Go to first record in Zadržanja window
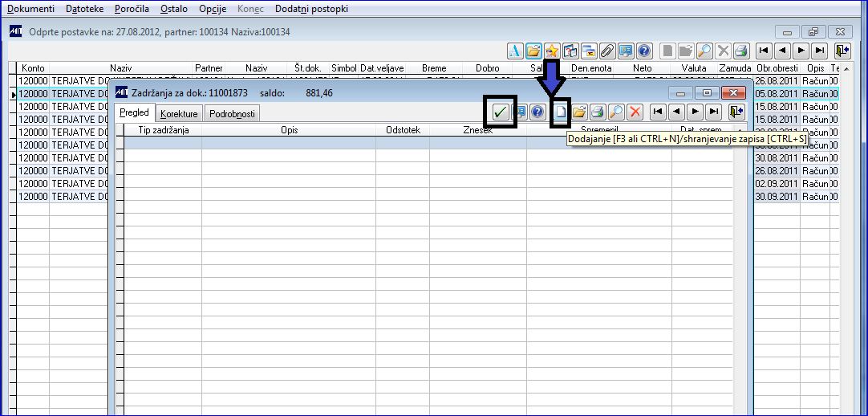Viewport: 868px width, 416px height. point(658,112)
